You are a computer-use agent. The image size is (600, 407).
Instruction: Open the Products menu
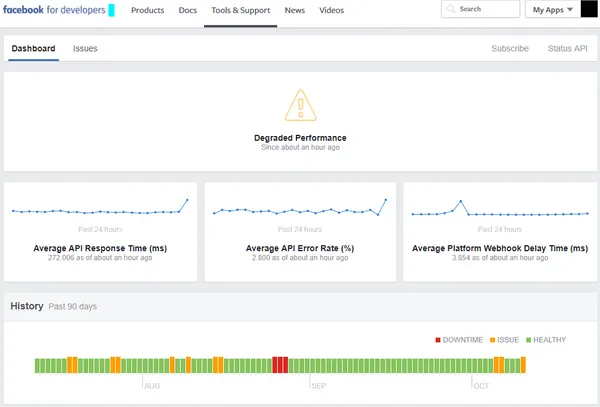coord(147,10)
